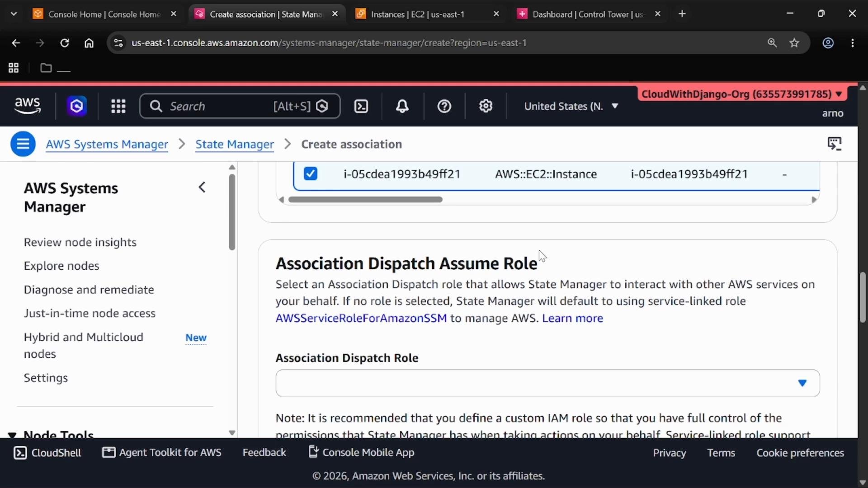
Task: Open the browser profile icon
Action: (828, 43)
